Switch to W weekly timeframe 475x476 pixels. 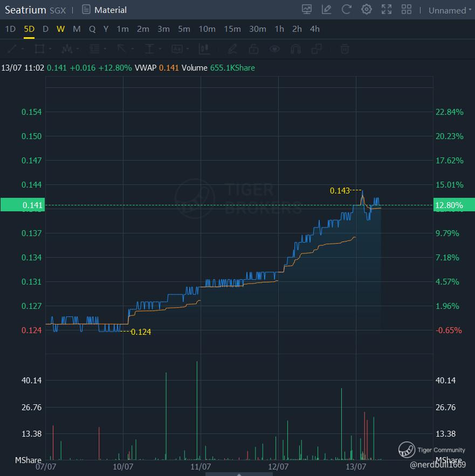pos(61,29)
